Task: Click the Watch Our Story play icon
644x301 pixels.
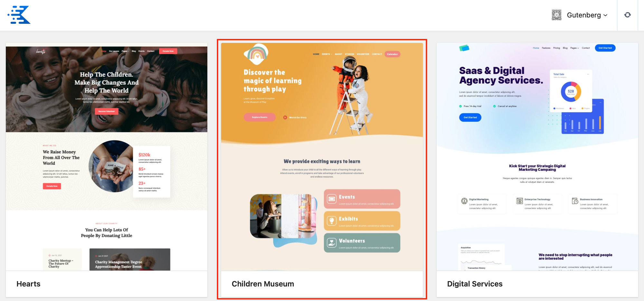Action: (x=285, y=117)
